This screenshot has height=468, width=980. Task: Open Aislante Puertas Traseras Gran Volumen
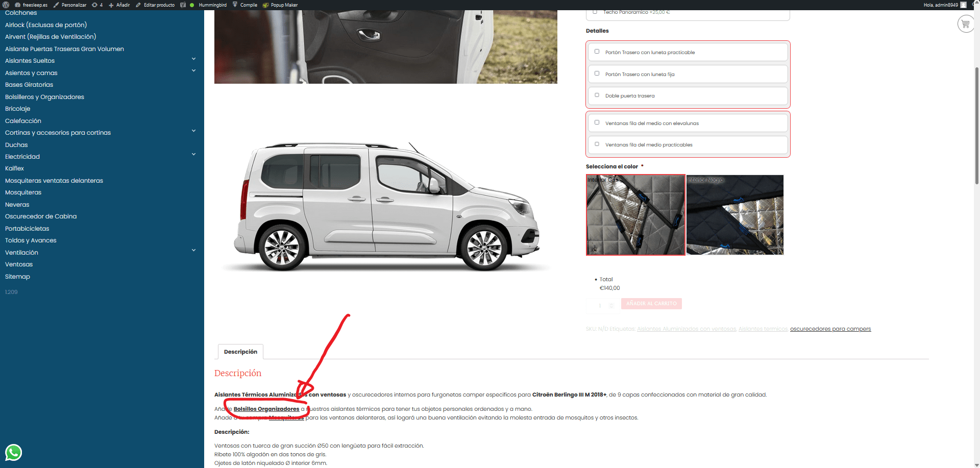[64, 49]
